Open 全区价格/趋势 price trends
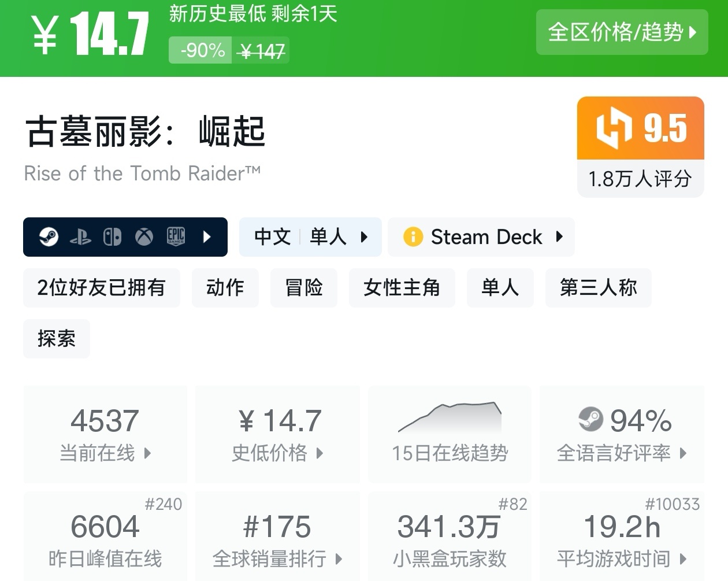728x581 pixels. (x=622, y=32)
